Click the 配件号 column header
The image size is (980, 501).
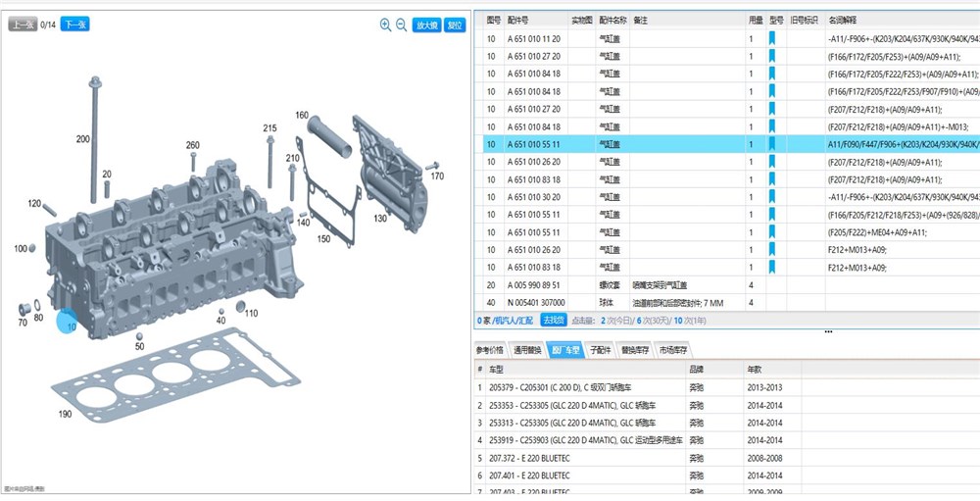click(518, 20)
